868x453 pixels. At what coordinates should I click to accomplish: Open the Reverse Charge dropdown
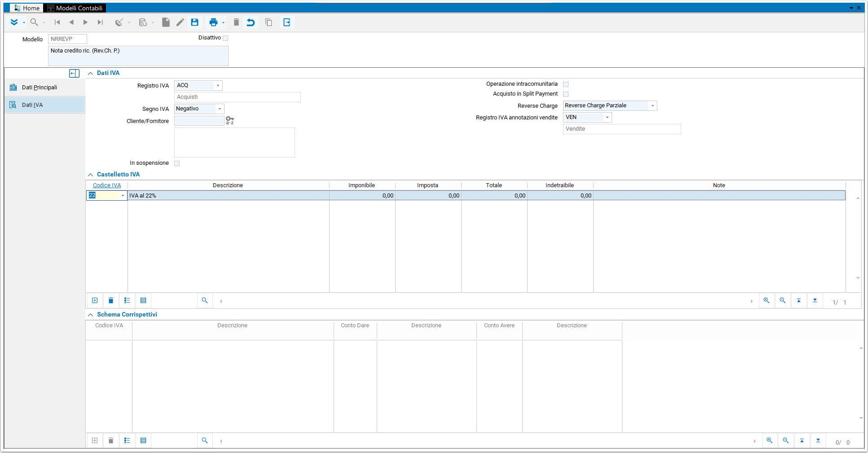click(x=652, y=106)
